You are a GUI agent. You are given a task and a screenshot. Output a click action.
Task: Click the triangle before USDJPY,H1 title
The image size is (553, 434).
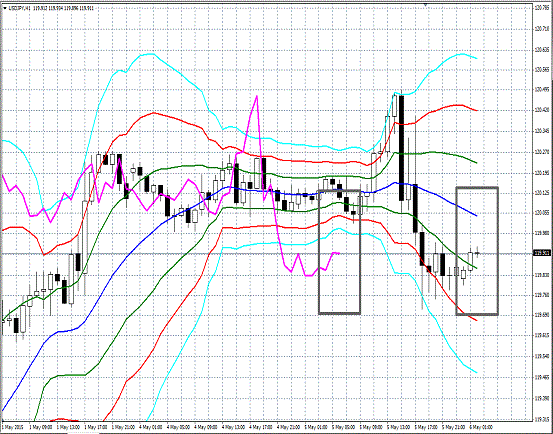(x=5, y=8)
